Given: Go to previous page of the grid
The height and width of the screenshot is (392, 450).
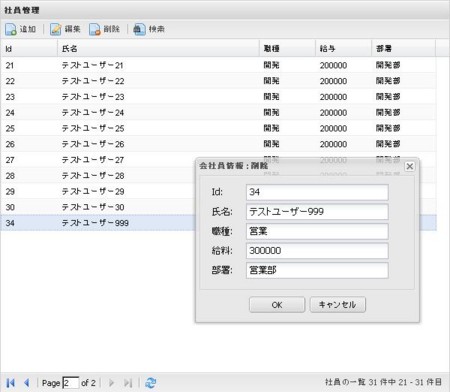Looking at the screenshot, I should (27, 383).
